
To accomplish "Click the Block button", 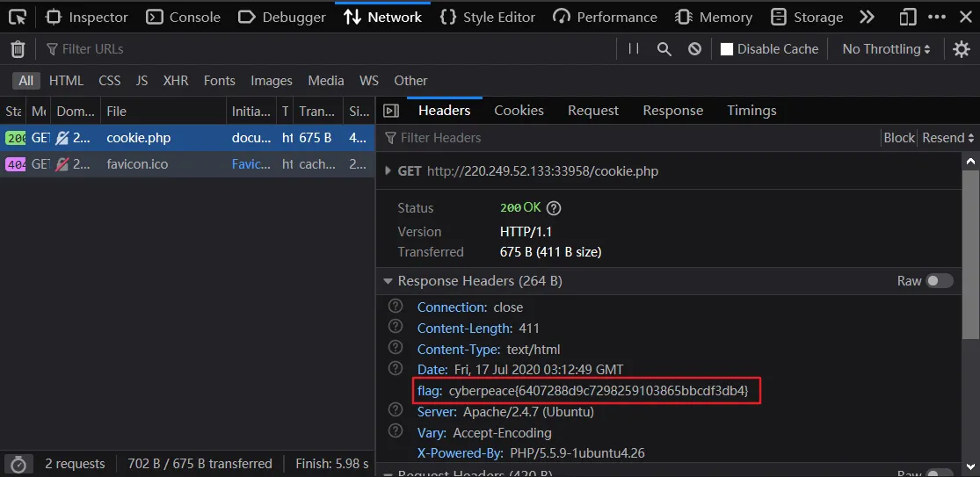I will pyautogui.click(x=899, y=138).
